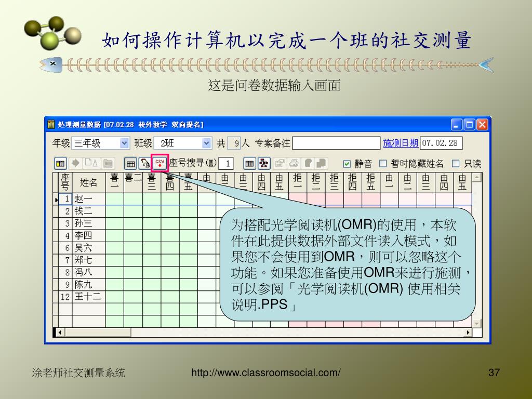Click the greyed-out document-with-A toolbar icon
This screenshot has width=532, height=399.
[91, 163]
